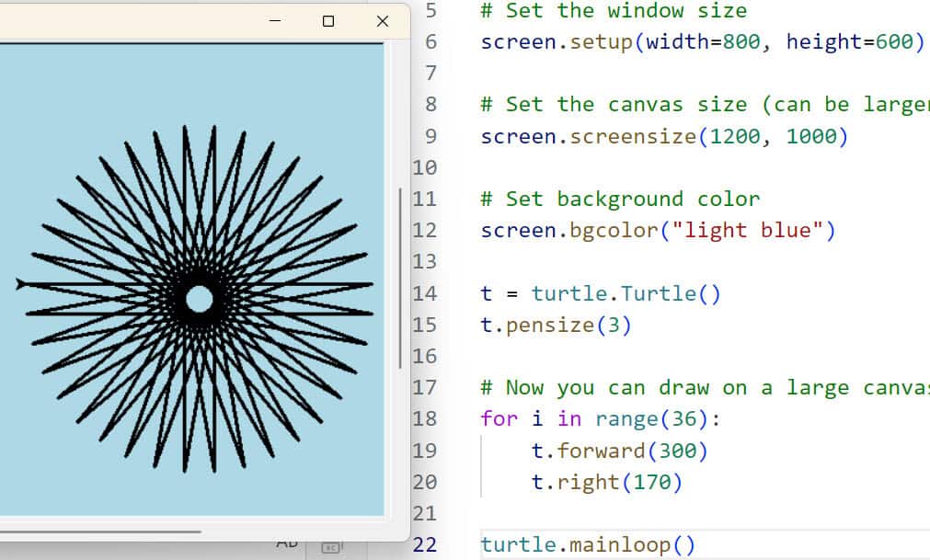Click line number 18 in the gutter
Image resolution: width=930 pixels, height=560 pixels.
424,418
